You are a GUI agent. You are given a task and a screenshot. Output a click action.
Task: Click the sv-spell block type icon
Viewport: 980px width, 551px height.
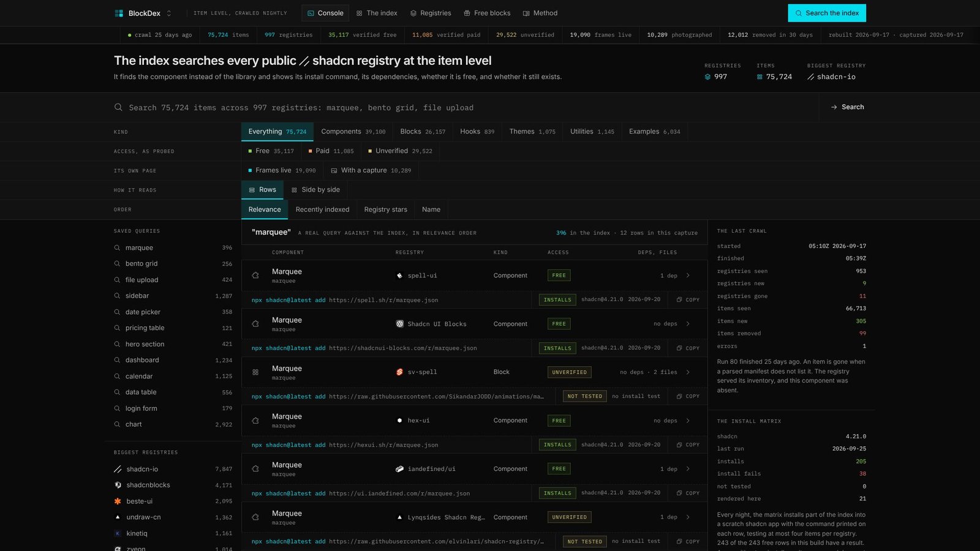[255, 372]
